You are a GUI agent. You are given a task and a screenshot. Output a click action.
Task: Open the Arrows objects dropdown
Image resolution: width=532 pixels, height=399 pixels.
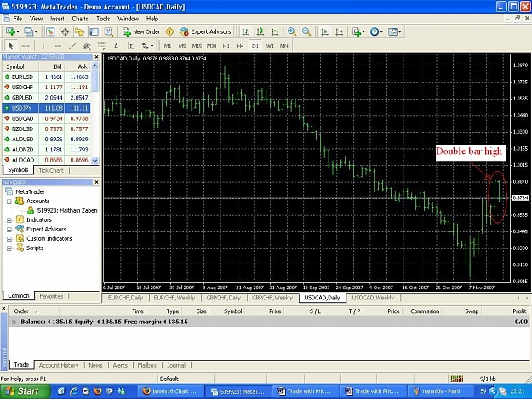pos(147,46)
